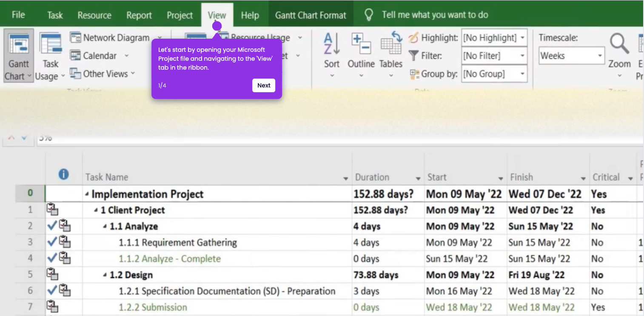Click the 152.88 days? cell of Implementation Project
This screenshot has height=316, width=644.
pos(388,194)
